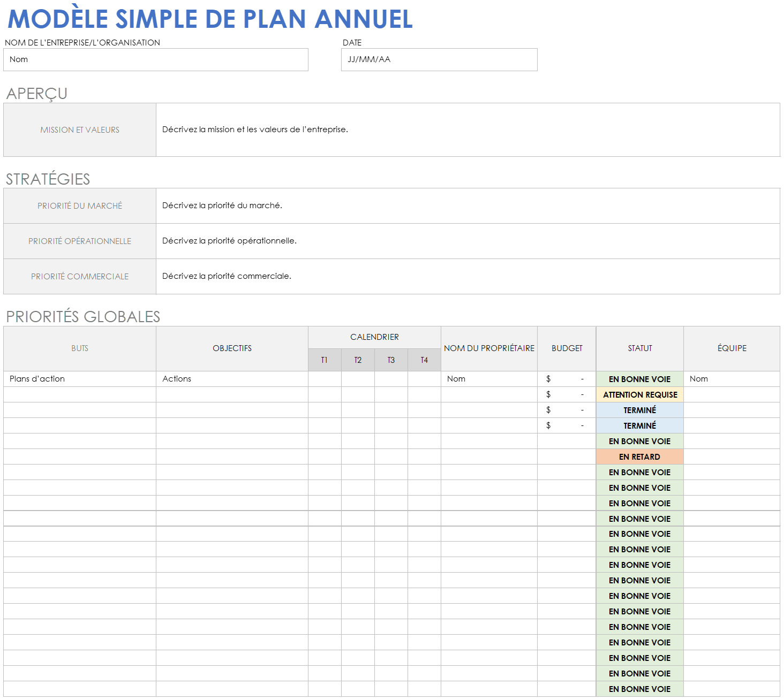Click the company name input field labeled Nom
Screen dimensions: 784x700
click(x=155, y=59)
